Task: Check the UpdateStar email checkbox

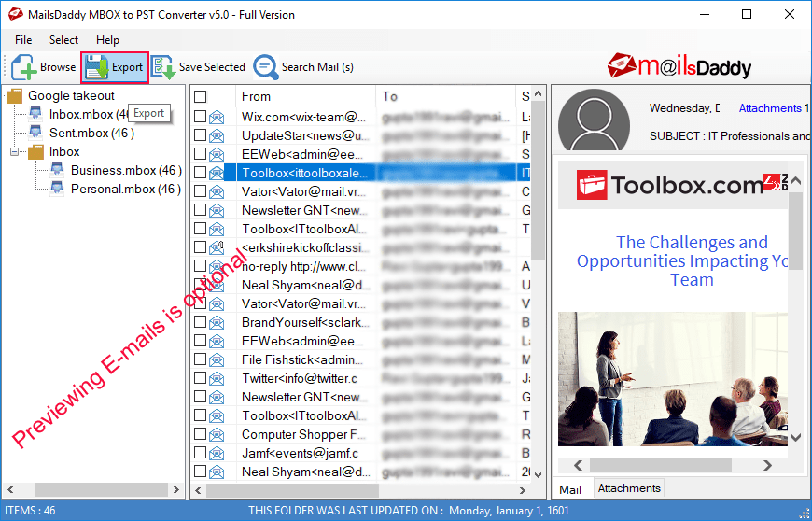Action: point(201,135)
